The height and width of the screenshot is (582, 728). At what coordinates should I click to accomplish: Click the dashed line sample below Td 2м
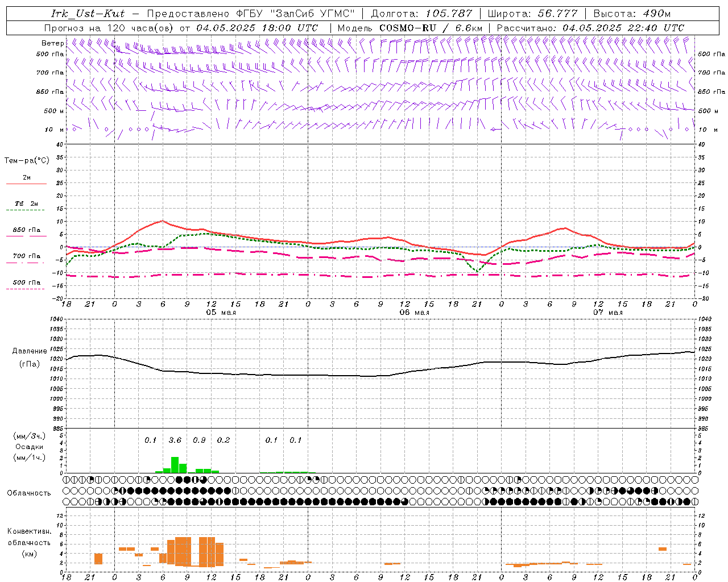point(25,210)
